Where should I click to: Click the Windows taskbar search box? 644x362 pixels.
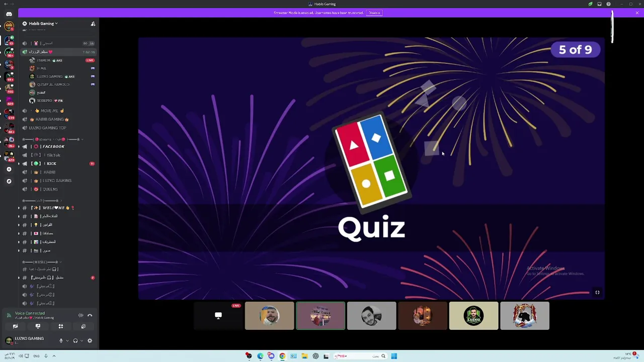pos(360,356)
